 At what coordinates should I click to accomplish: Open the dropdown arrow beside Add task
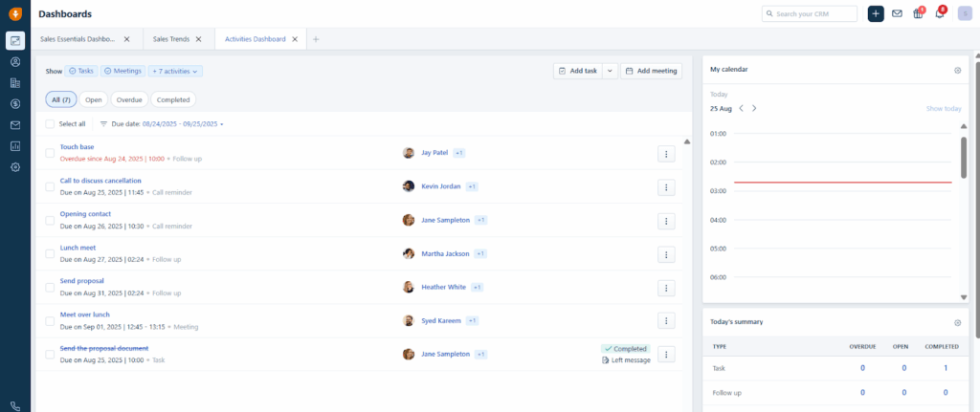point(611,71)
